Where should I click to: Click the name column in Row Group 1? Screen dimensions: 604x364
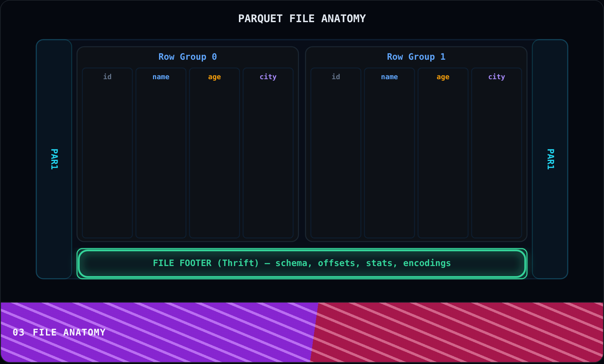[389, 153]
